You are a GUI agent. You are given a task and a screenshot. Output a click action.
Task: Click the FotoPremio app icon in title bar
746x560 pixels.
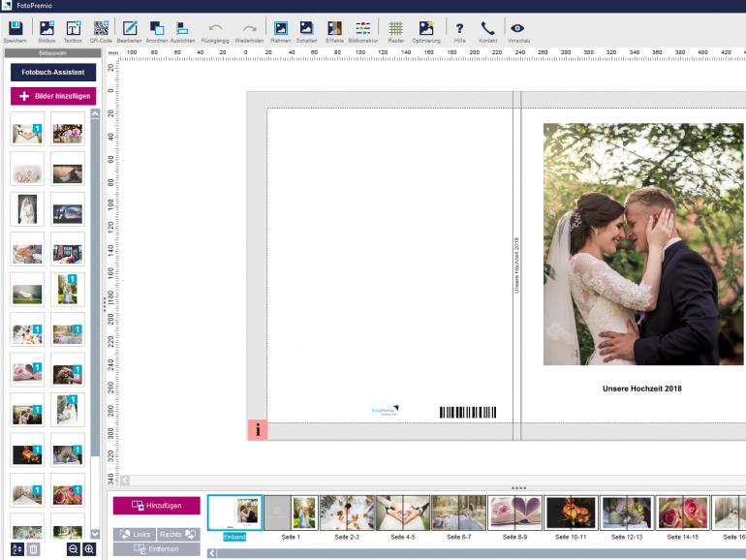(x=7, y=5)
